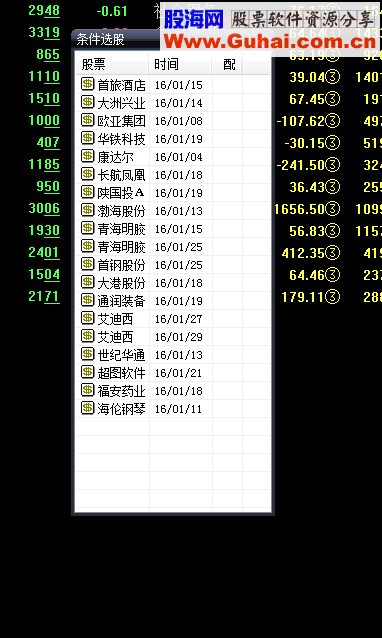Screen dimensions: 382x638
Task: Click the dollar icon beside 渤海股份
Action: click(87, 210)
